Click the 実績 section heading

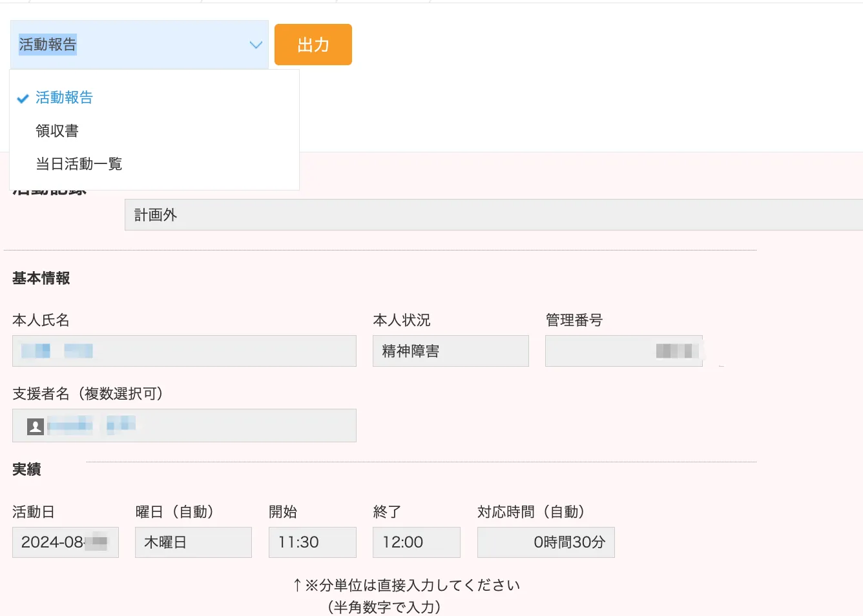(26, 469)
